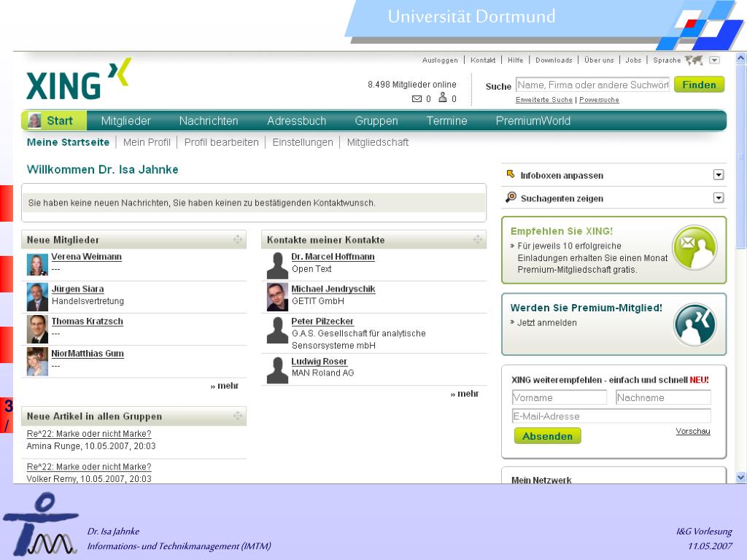Viewport: 747px width, 560px height.
Task: Open Amina Runge's Marke oder nicht Marke article
Action: [x=88, y=434]
